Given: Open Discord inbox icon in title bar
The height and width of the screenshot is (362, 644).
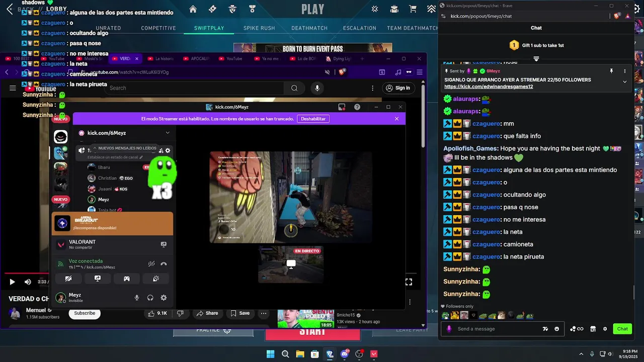Looking at the screenshot, I should 342,107.
